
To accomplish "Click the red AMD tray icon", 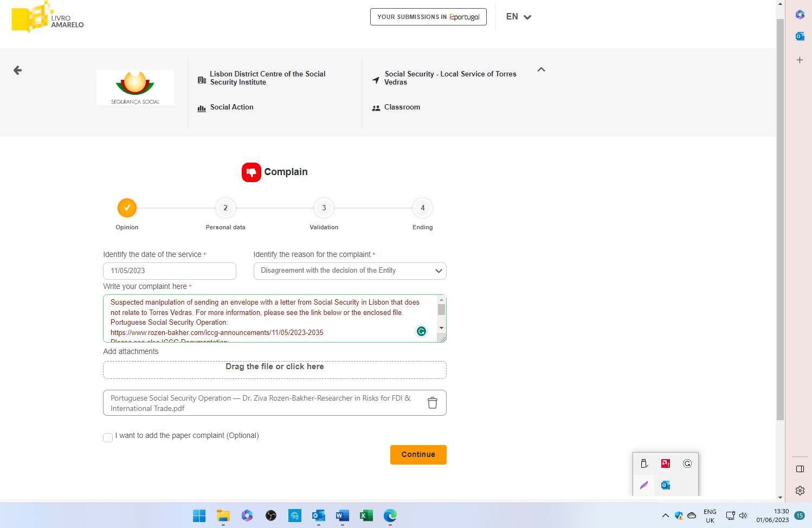I will pyautogui.click(x=666, y=463).
